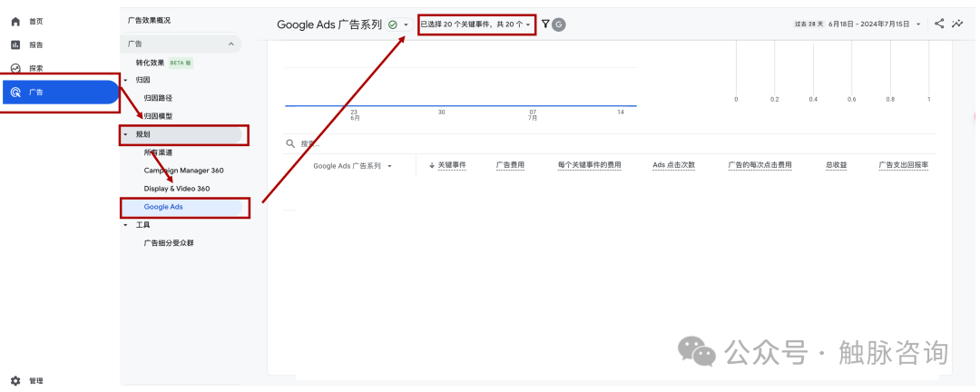
Task: Click the Google Ads 广告系列 page title
Action: pyautogui.click(x=328, y=25)
